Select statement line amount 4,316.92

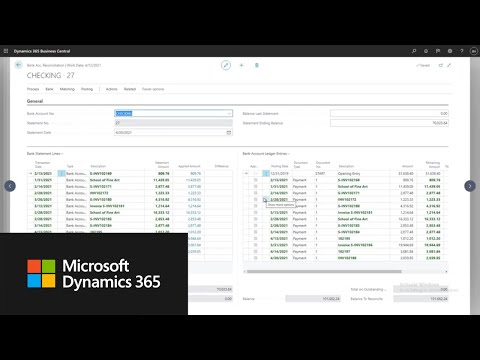pos(162,199)
